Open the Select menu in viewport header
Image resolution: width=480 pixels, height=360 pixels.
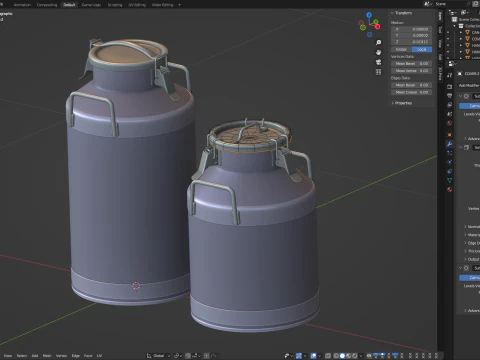pos(22,356)
